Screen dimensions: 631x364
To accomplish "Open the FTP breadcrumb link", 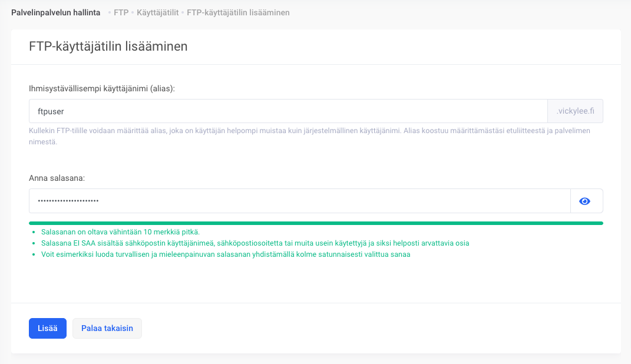I will [x=121, y=12].
